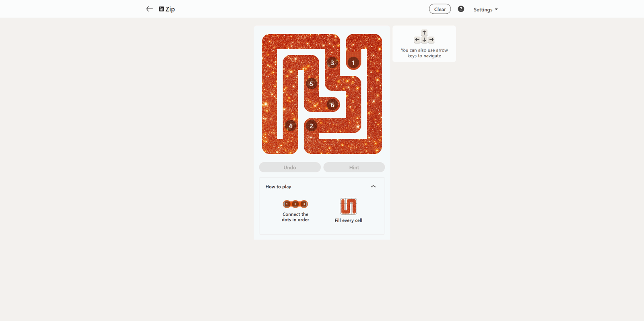Click numbered dot 1 on the grid

tap(353, 63)
